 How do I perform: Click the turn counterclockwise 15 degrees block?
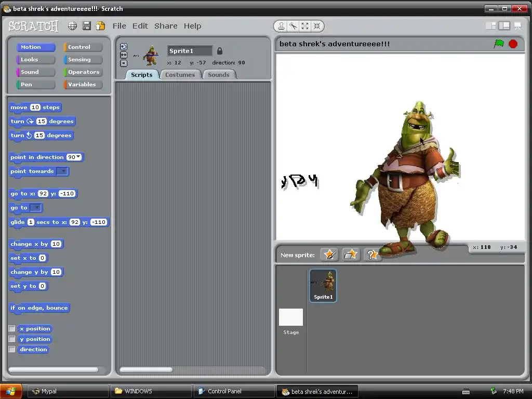click(41, 135)
